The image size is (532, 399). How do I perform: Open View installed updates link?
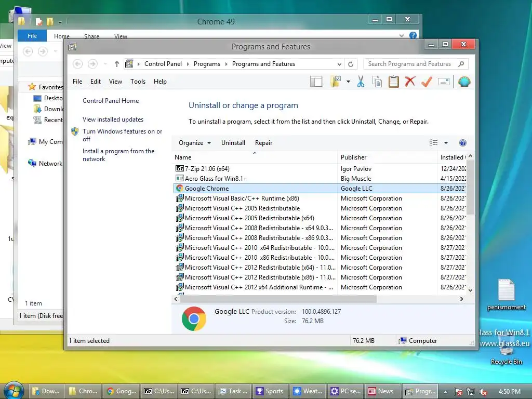113,119
